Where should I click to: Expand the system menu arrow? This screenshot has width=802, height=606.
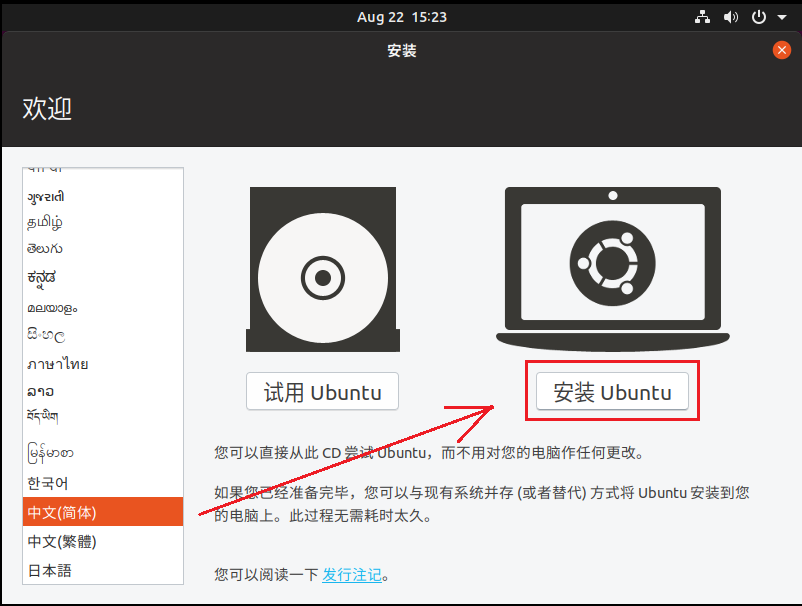coord(782,17)
